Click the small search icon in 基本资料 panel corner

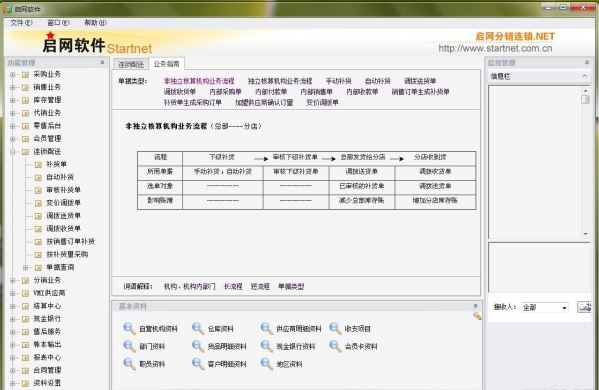click(477, 316)
